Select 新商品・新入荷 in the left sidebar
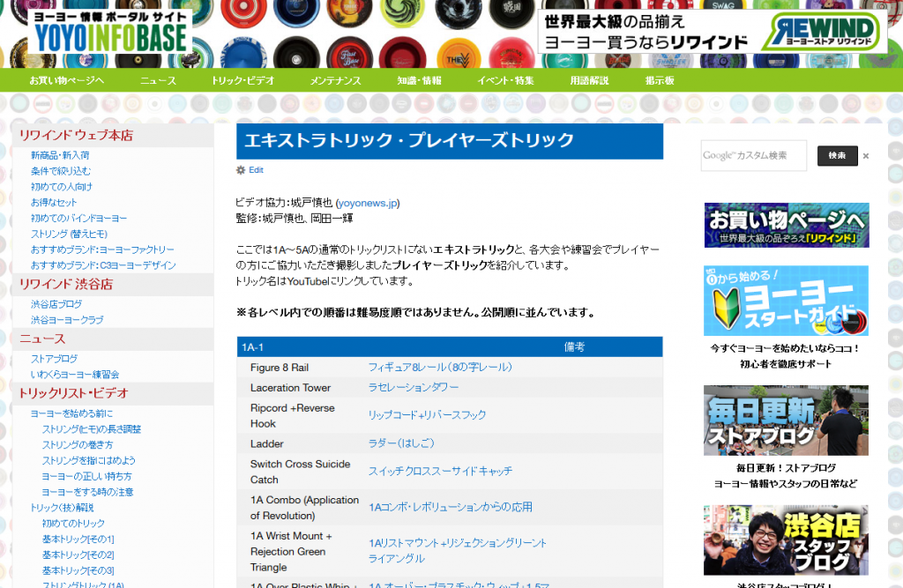Viewport: 903px width, 588px height. pos(60,155)
